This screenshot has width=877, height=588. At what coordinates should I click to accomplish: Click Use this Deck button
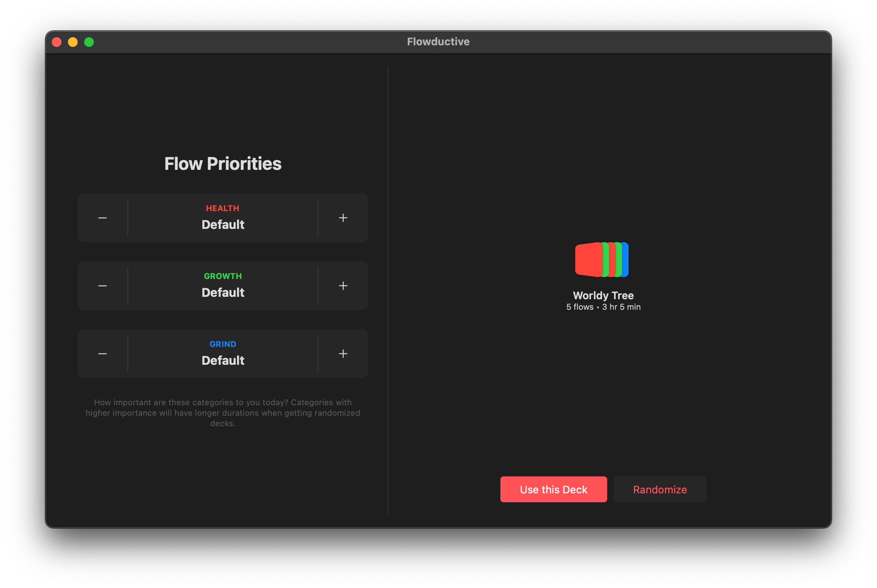(553, 489)
